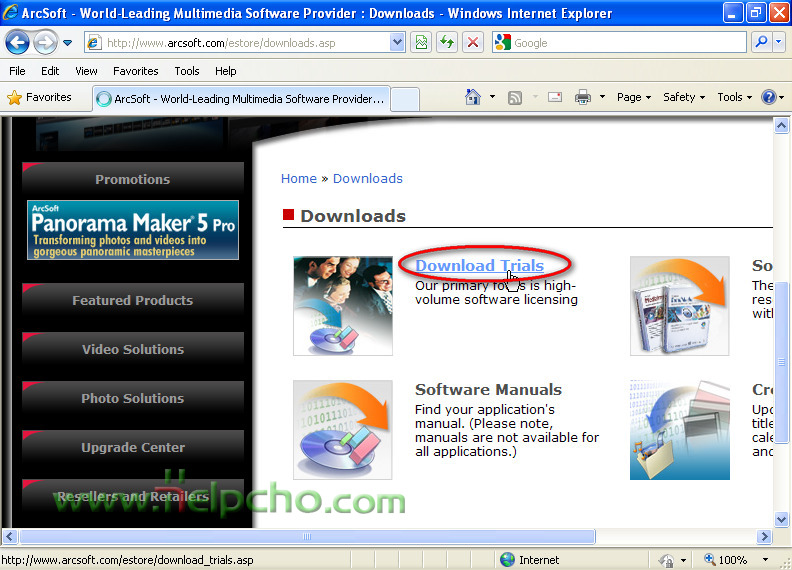
Task: Click the RSS feeds icon
Action: point(515,98)
